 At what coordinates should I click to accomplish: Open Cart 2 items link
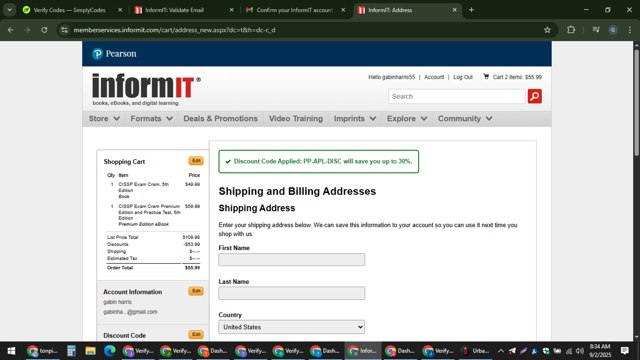click(517, 77)
